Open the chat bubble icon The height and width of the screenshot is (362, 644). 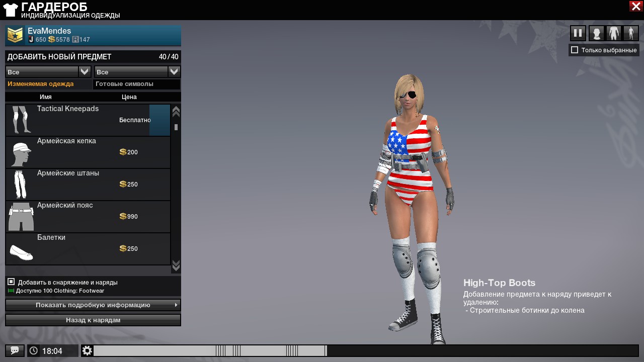[x=15, y=350]
